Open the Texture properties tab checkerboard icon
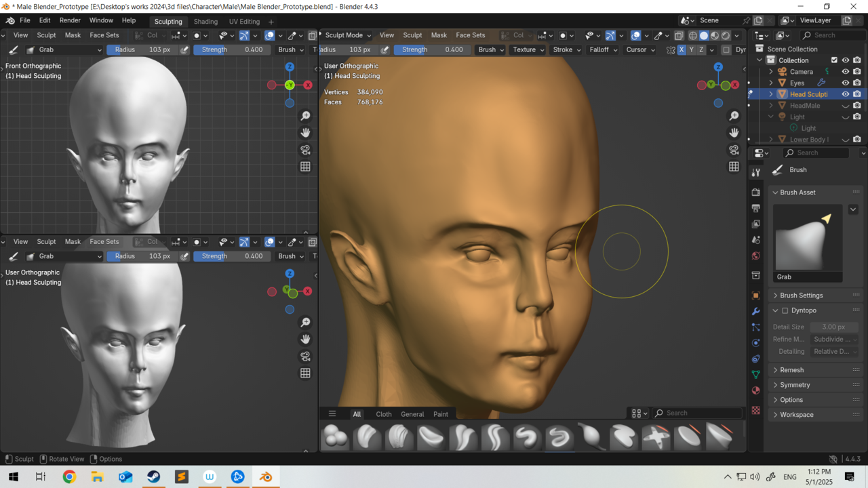Screen dimensions: 868x488 tap(756, 410)
